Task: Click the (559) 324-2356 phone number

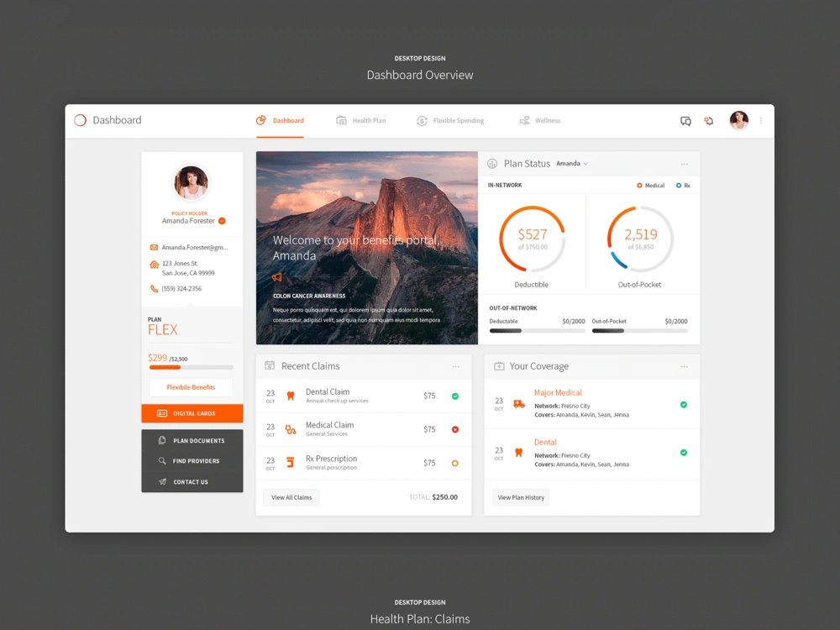Action: click(181, 289)
